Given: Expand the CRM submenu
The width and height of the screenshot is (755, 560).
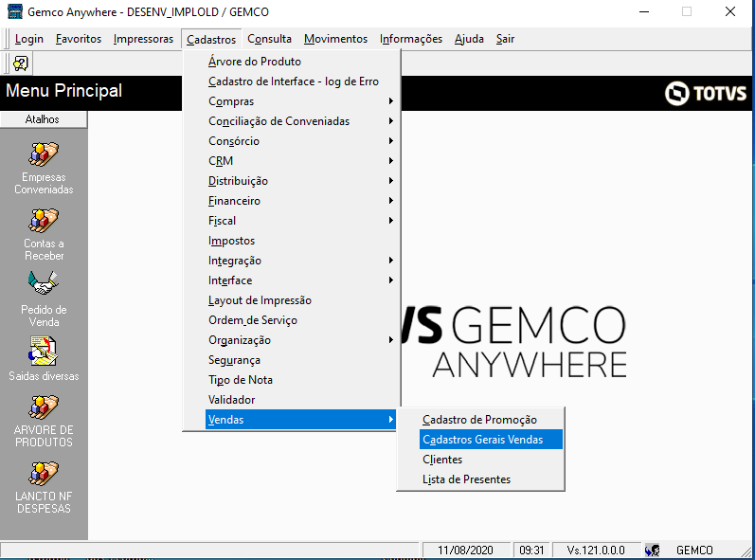Looking at the screenshot, I should coord(291,161).
